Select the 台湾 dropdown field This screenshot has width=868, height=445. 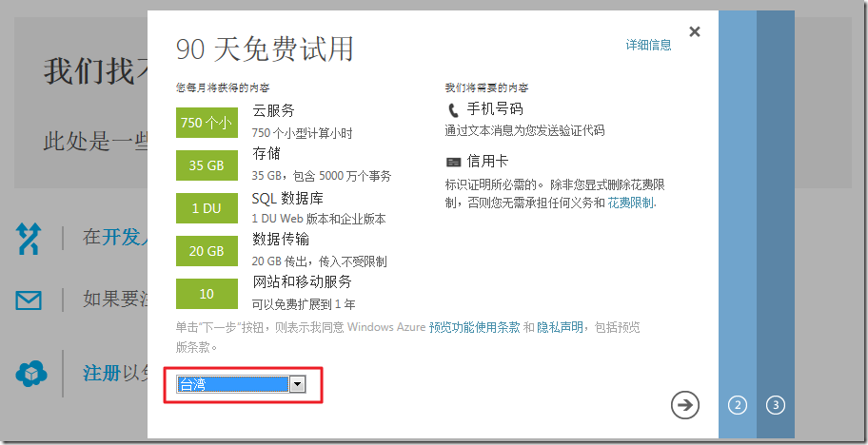coord(232,384)
